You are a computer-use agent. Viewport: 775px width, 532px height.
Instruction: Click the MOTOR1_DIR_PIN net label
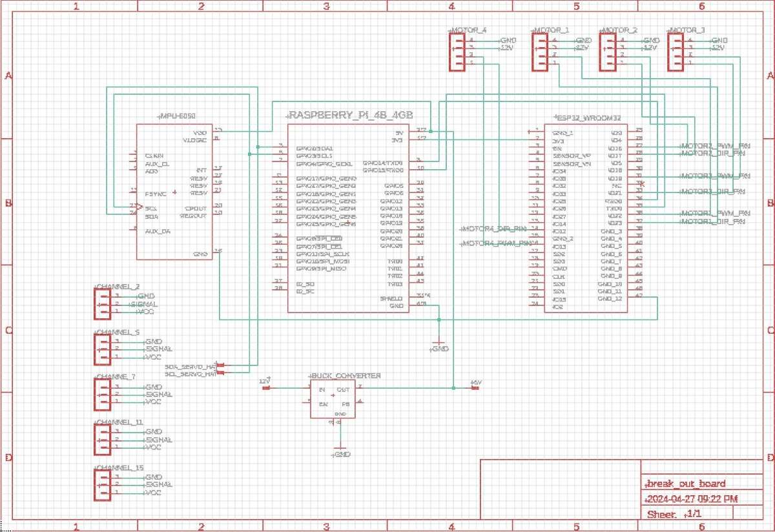pyautogui.click(x=713, y=221)
